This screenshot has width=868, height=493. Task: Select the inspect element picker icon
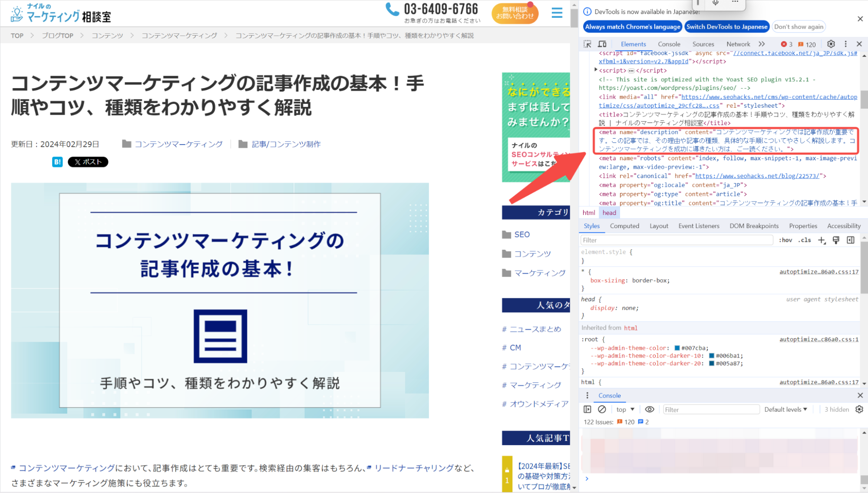click(587, 44)
